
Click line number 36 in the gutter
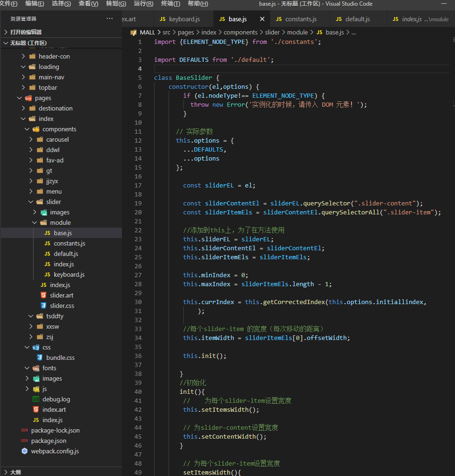tap(138, 356)
